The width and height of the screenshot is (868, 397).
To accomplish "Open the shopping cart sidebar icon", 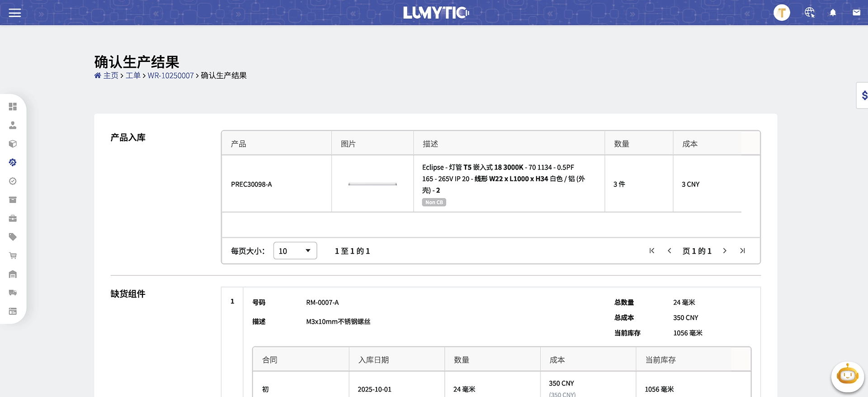I will [13, 255].
